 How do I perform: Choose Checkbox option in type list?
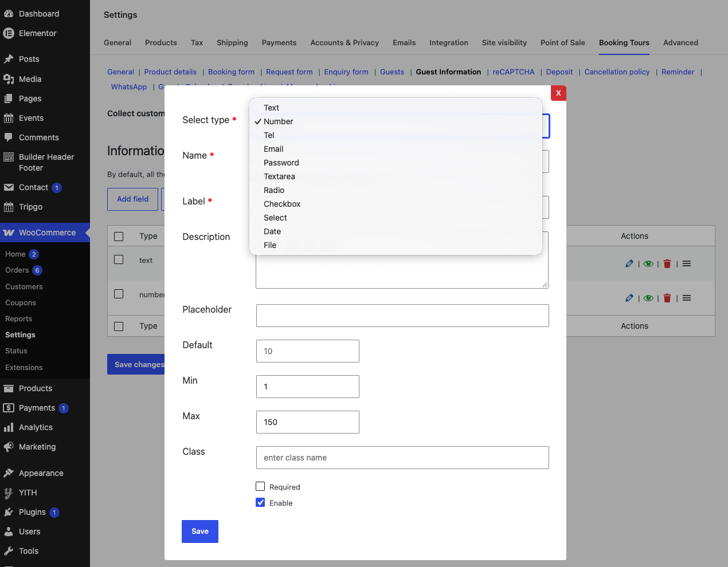tap(396, 204)
